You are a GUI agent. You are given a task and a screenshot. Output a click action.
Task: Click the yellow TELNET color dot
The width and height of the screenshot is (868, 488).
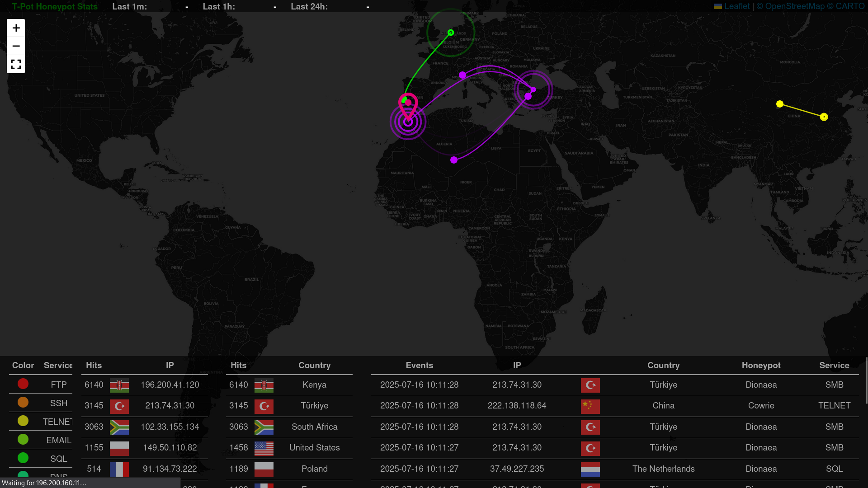(23, 421)
